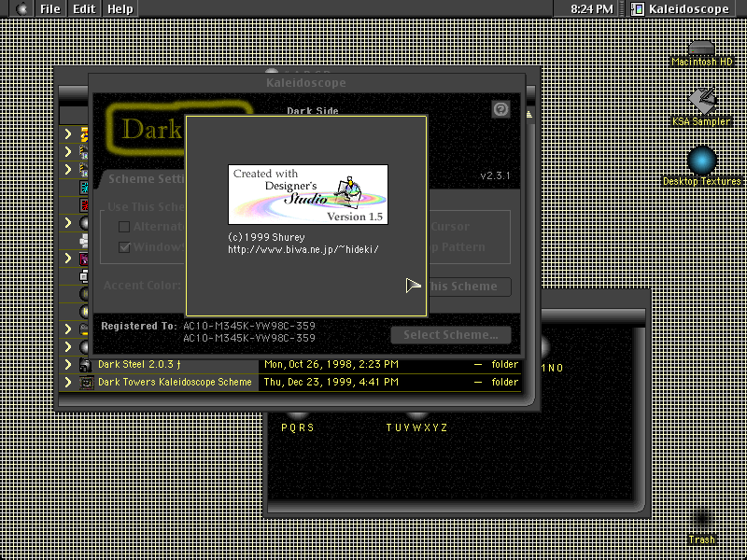Select the Dark Steel 2.0.3 folder icon
This screenshot has width=747, height=560.
click(86, 365)
